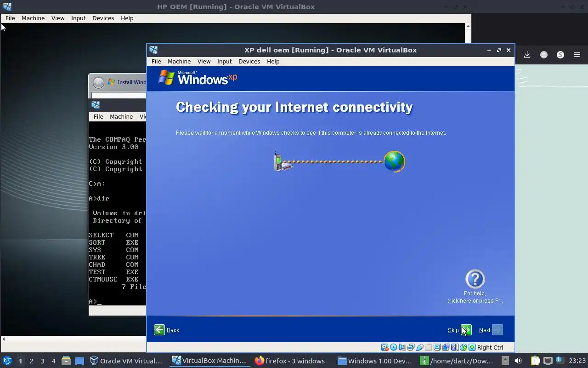
Task: Open the browser hamburger menu
Action: point(577,55)
